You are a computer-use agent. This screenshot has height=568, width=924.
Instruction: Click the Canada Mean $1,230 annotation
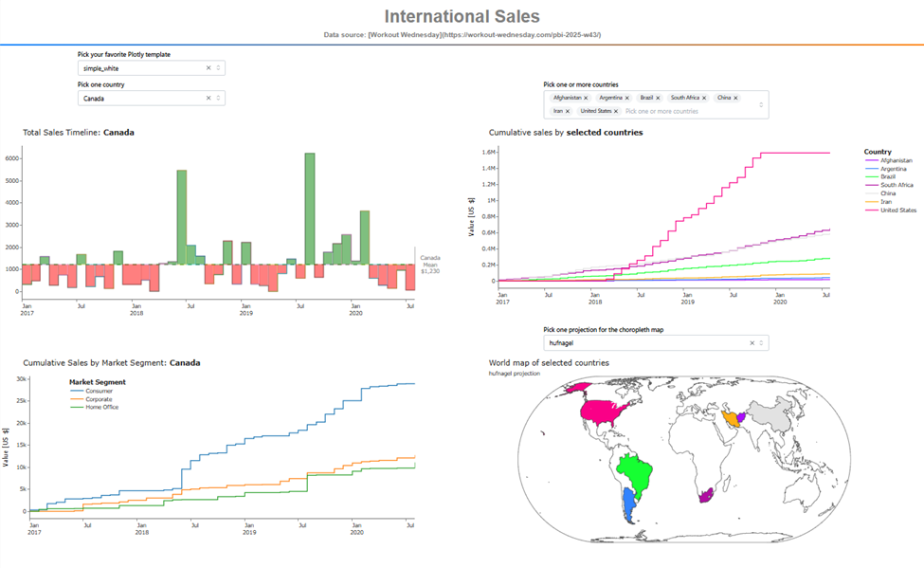pos(430,265)
